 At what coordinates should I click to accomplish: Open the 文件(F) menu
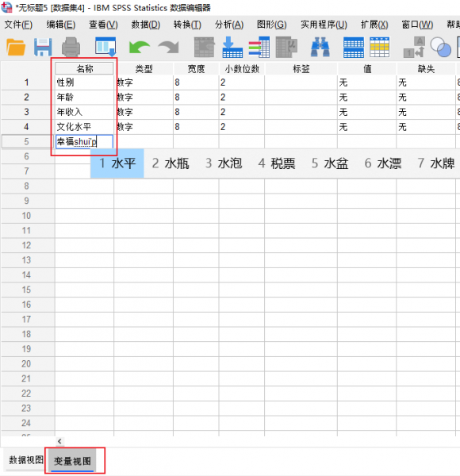pyautogui.click(x=18, y=25)
